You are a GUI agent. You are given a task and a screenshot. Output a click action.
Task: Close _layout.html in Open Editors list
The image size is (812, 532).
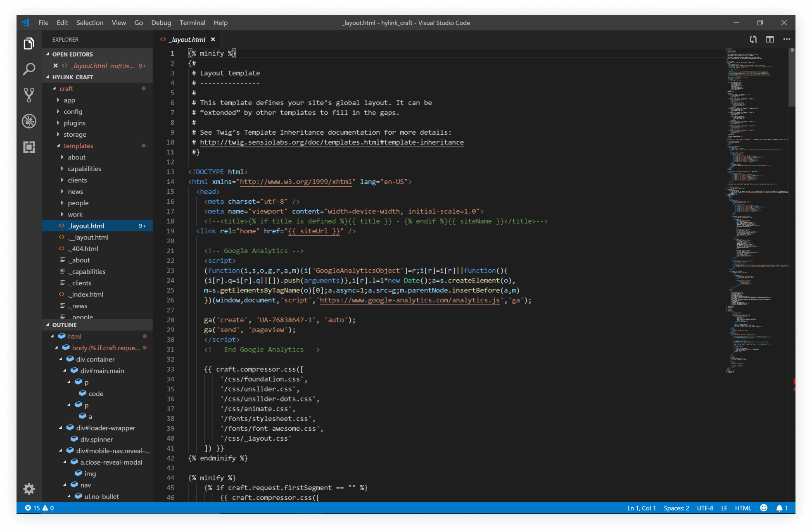coord(55,66)
